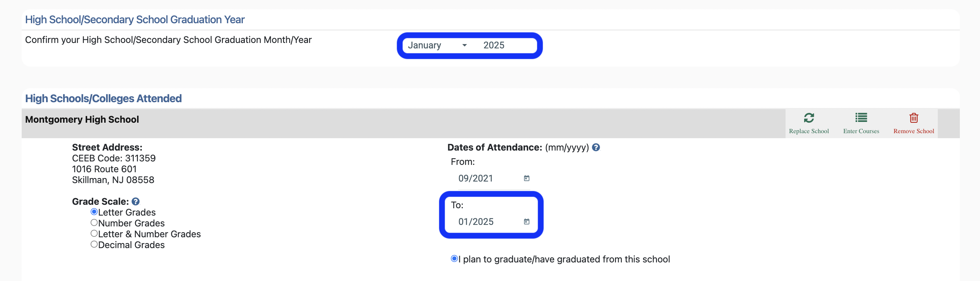Open help for Dates of Attendance
This screenshot has width=980, height=281.
[596, 147]
